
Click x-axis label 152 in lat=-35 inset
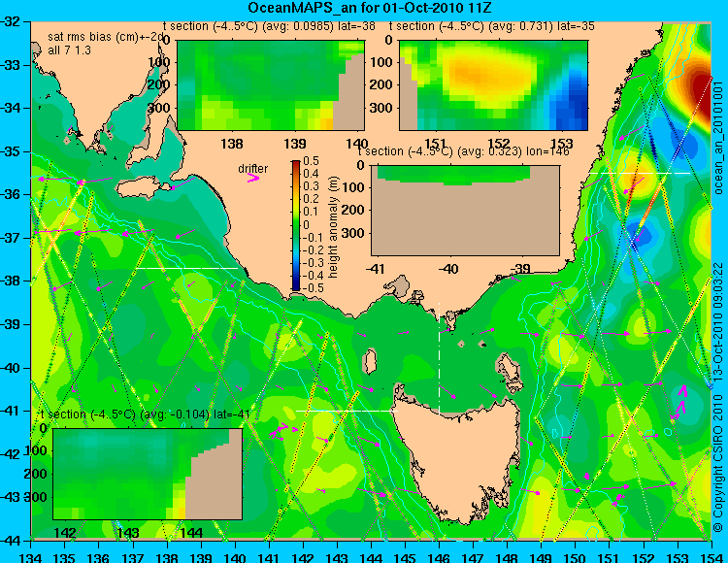pyautogui.click(x=499, y=144)
